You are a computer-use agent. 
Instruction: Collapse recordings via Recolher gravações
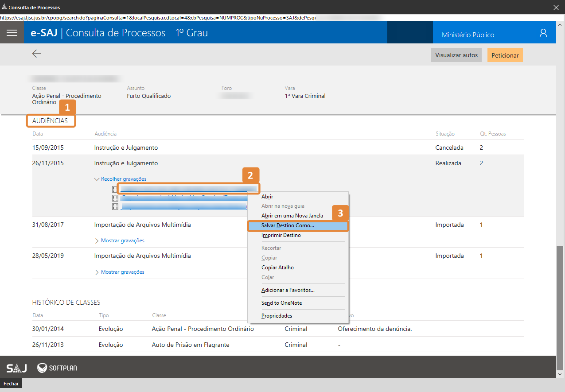tap(123, 179)
